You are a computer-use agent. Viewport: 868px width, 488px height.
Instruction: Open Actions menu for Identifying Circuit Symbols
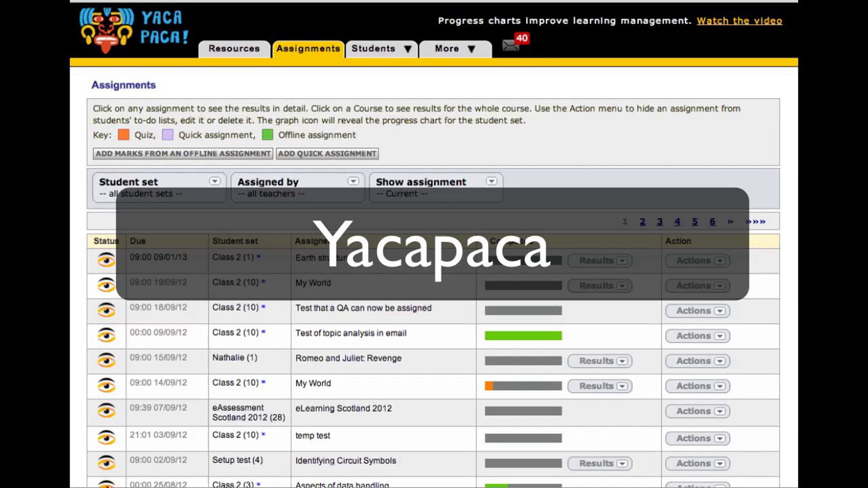coord(698,463)
